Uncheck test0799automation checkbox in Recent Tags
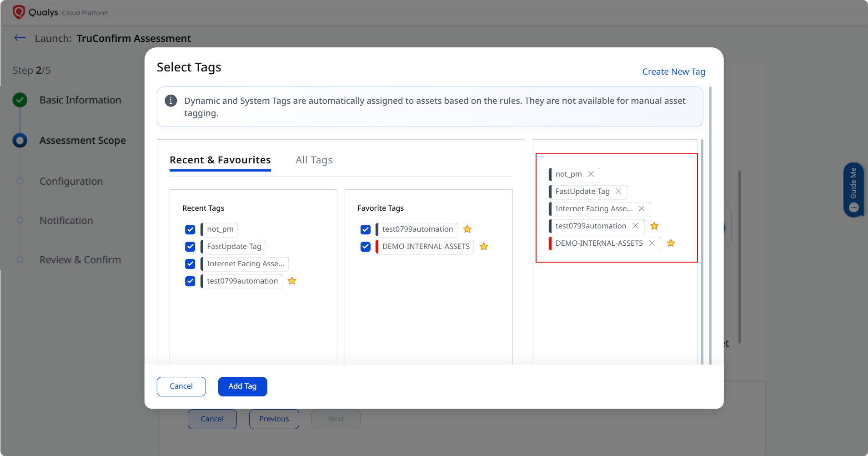 pyautogui.click(x=190, y=281)
